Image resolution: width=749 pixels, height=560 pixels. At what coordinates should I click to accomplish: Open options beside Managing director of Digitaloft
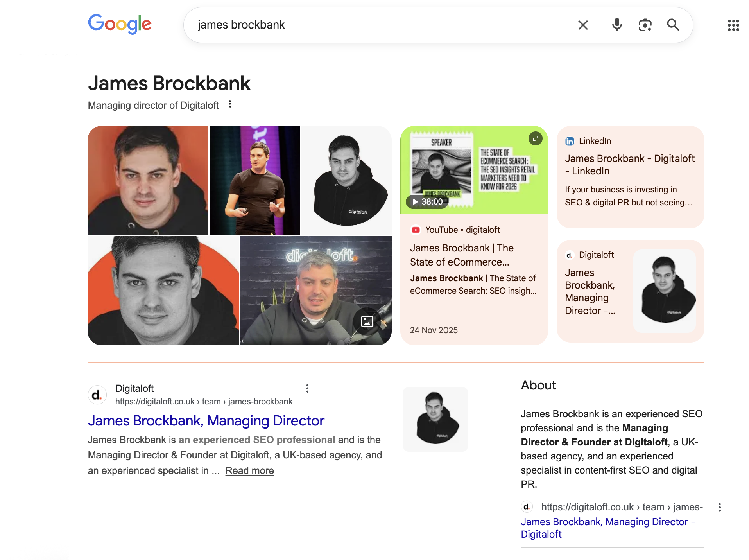230,104
